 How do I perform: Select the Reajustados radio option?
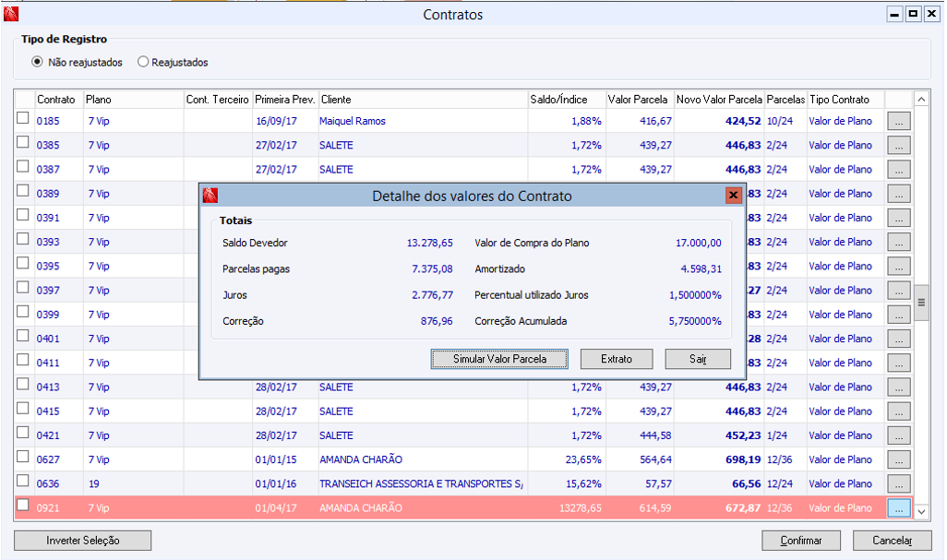(x=143, y=63)
